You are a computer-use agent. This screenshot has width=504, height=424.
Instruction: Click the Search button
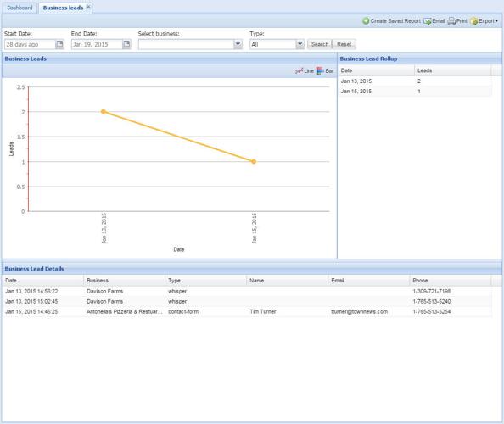coord(320,44)
